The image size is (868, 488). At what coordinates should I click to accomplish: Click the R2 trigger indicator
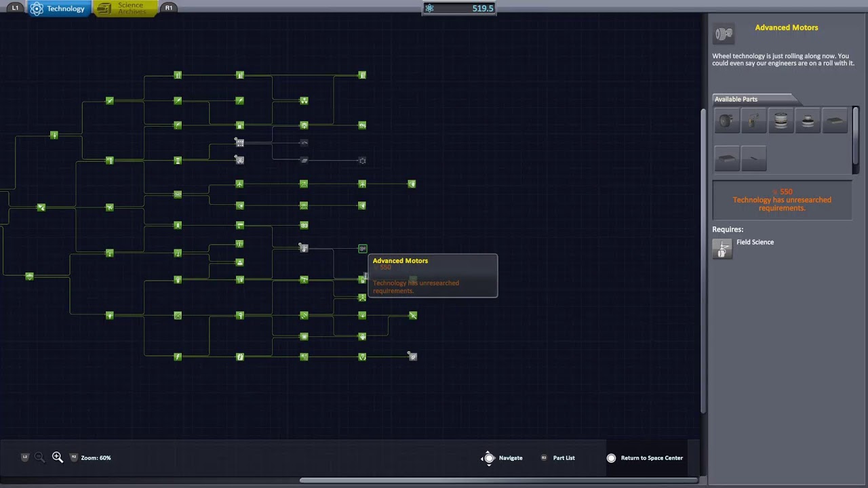tap(74, 457)
